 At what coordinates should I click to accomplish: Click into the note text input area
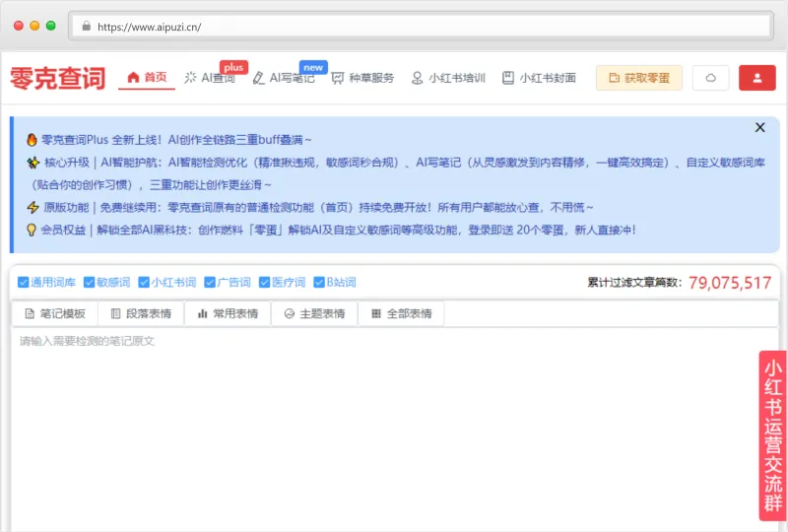click(395, 430)
